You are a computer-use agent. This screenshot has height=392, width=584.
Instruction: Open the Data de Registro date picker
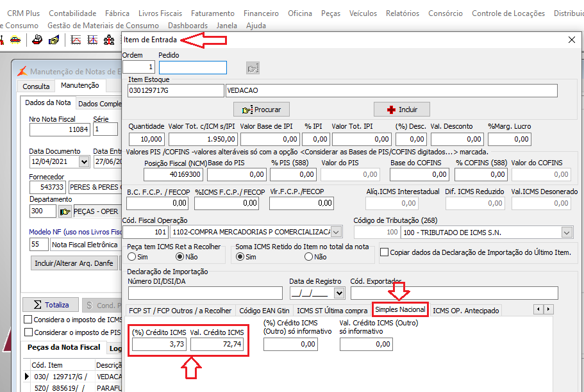tap(338, 293)
